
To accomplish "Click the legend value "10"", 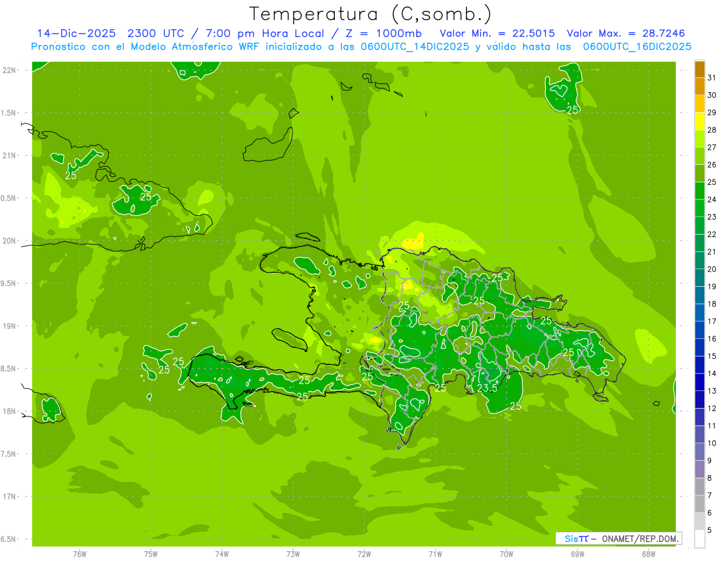I will click(712, 443).
